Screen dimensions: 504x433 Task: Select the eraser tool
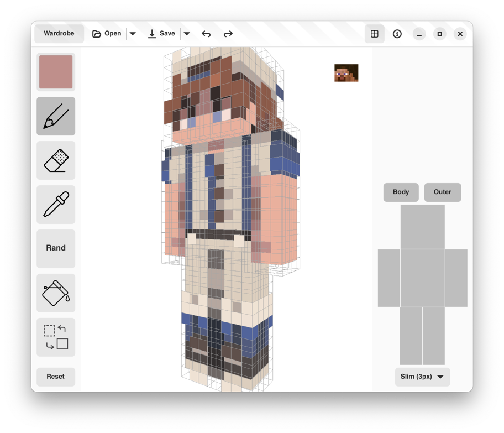(56, 160)
